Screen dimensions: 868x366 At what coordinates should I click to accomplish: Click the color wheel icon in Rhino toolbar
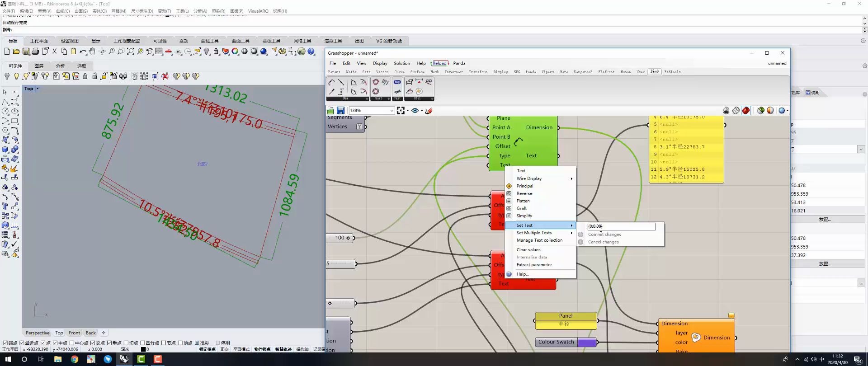pyautogui.click(x=235, y=52)
